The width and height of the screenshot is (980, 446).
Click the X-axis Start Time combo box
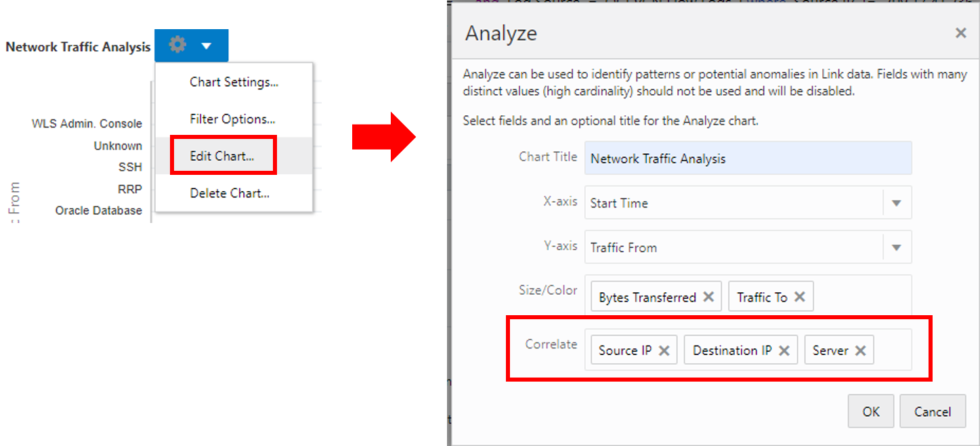click(733, 203)
